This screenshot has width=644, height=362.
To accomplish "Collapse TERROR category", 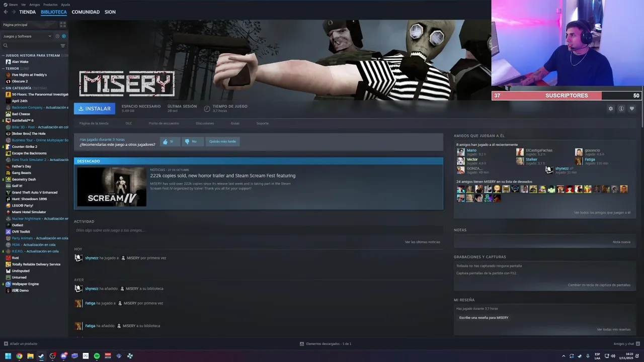I will pos(3,68).
